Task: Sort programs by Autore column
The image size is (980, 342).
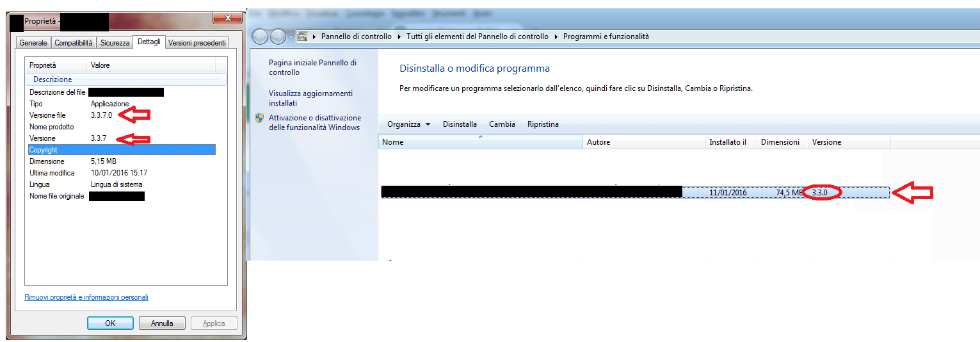Action: click(x=645, y=142)
